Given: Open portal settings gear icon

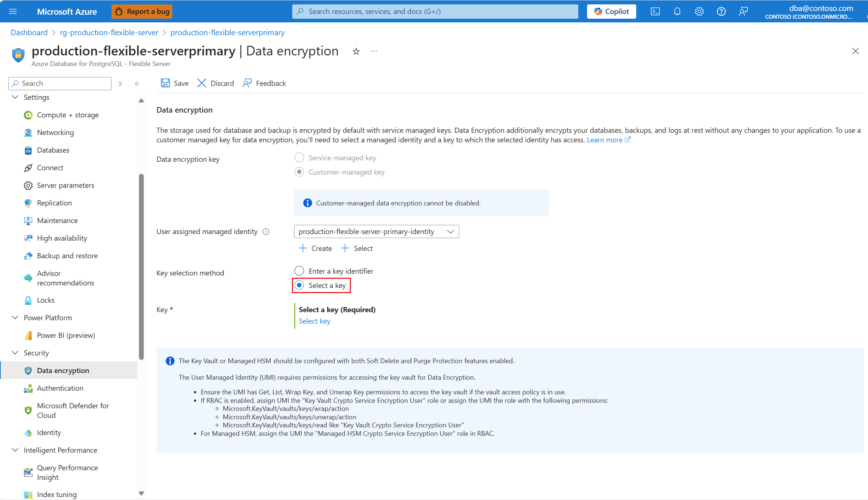Looking at the screenshot, I should 699,11.
